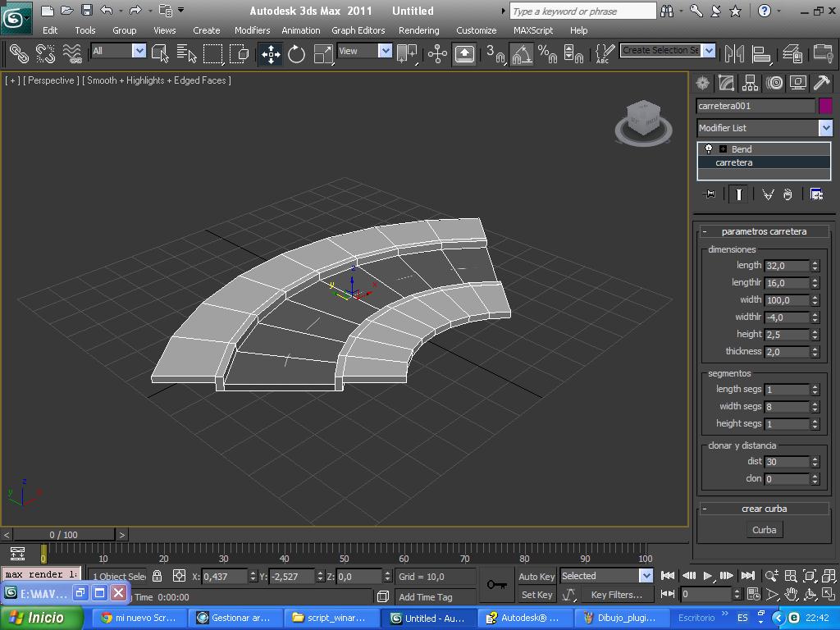Expand the Bend modifier sub-objects
The width and height of the screenshot is (840, 630).
click(723, 149)
